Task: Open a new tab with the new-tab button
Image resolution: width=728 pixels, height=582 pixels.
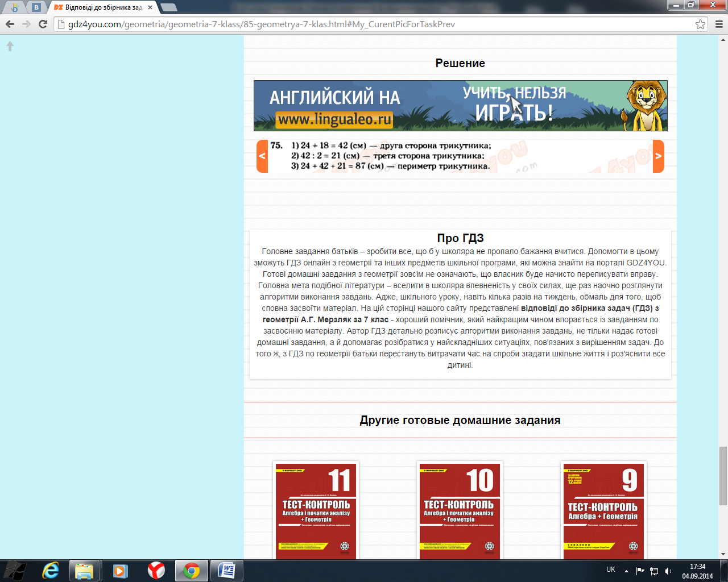Action: tap(169, 7)
